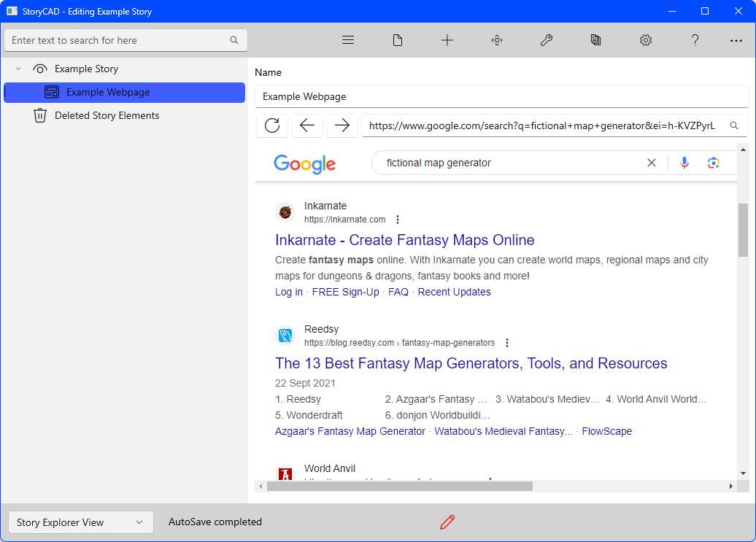Click the scroll right arrow of webpage

(x=731, y=487)
